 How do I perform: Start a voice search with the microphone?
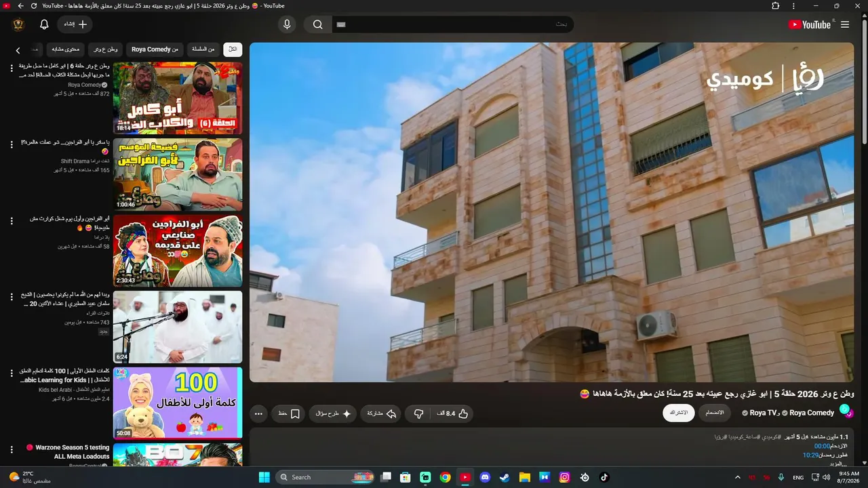(287, 24)
